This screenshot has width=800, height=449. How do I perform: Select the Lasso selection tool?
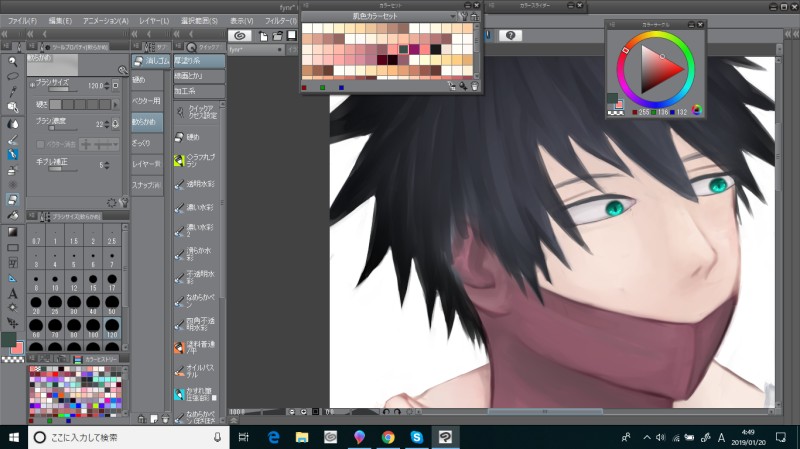13,77
